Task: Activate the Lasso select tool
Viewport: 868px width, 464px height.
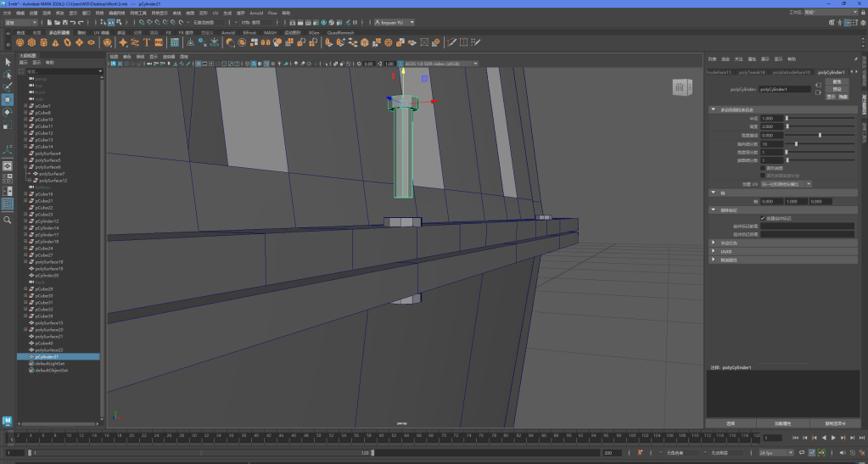Action: point(8,75)
